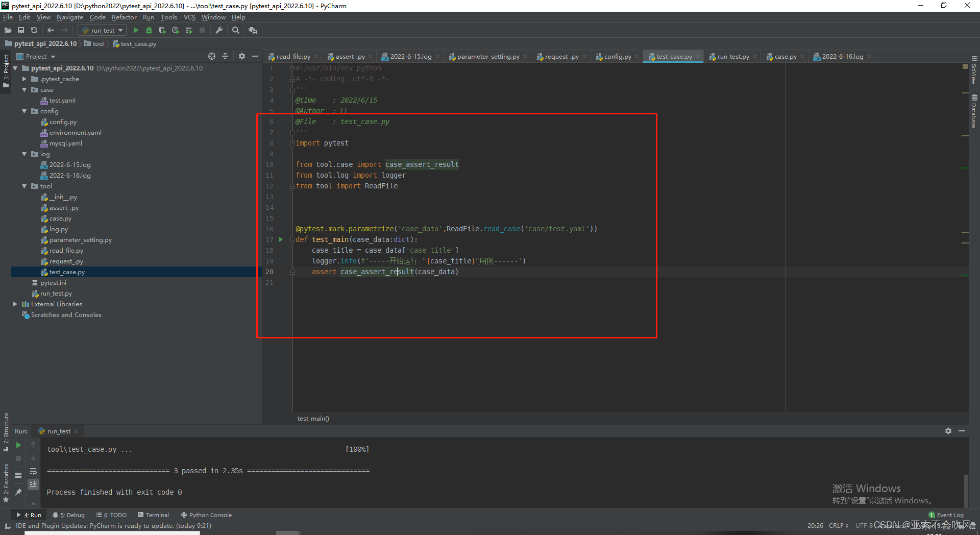Click the Concurrency diagram run icon

click(x=189, y=31)
